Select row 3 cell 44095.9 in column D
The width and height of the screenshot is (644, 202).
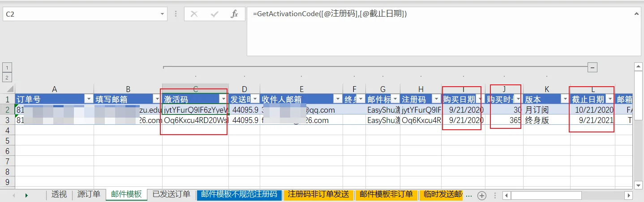point(244,120)
